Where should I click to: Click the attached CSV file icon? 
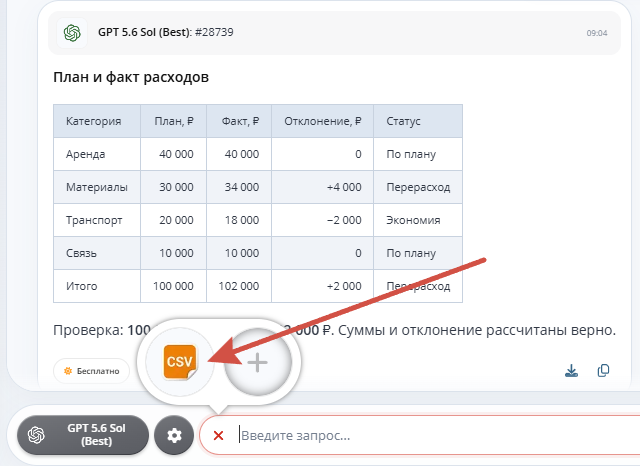click(x=180, y=362)
